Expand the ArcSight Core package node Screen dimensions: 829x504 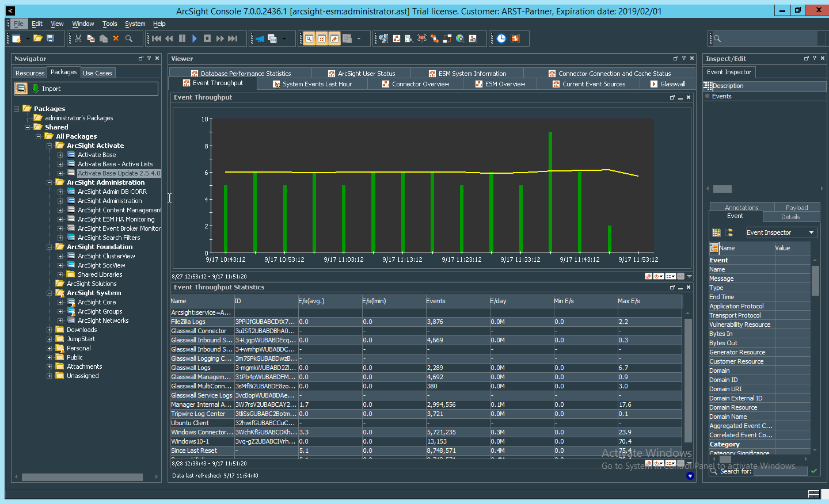coord(60,302)
